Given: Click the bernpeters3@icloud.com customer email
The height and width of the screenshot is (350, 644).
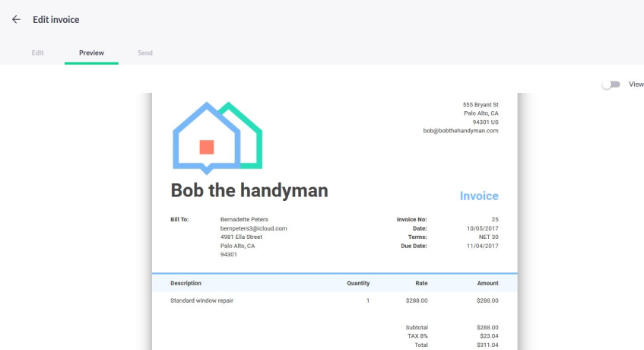Looking at the screenshot, I should [x=253, y=228].
